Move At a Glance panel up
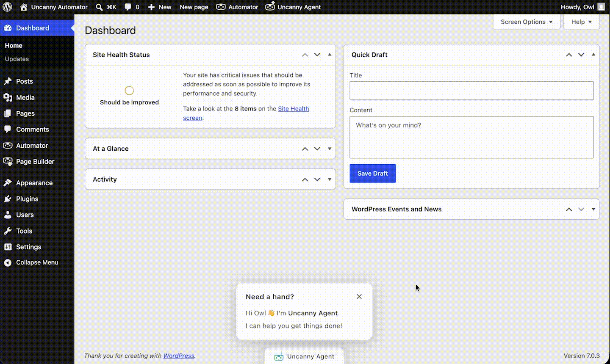 [x=305, y=149]
